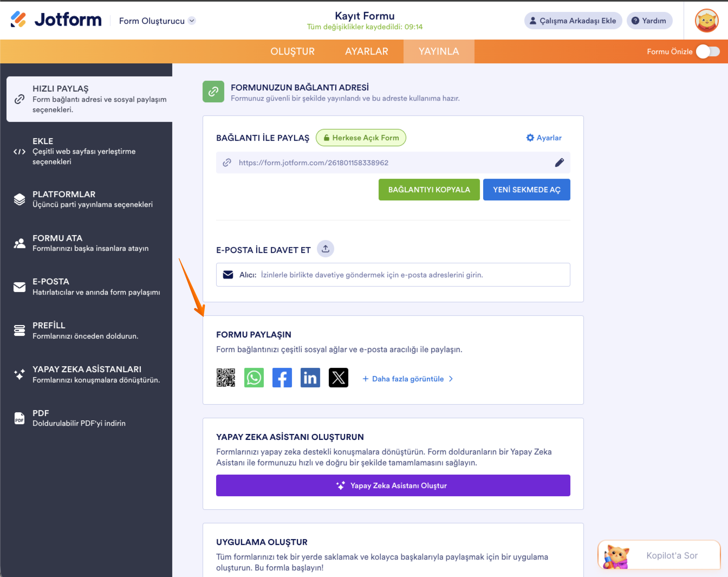Click the Herkese Açık Form badge

(361, 138)
